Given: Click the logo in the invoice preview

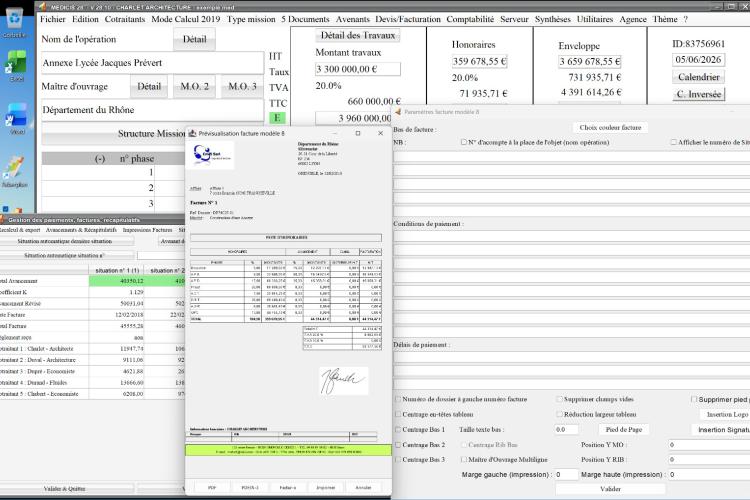Looking at the screenshot, I should pyautogui.click(x=212, y=155).
